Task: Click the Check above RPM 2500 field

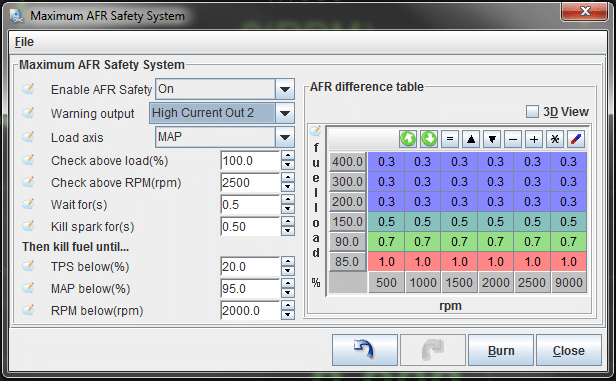Action: pos(251,183)
